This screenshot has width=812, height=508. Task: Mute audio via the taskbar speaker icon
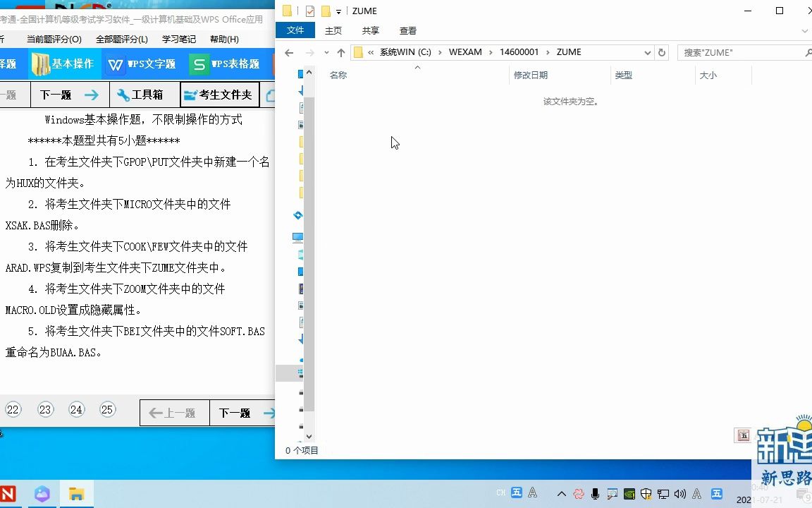click(680, 494)
